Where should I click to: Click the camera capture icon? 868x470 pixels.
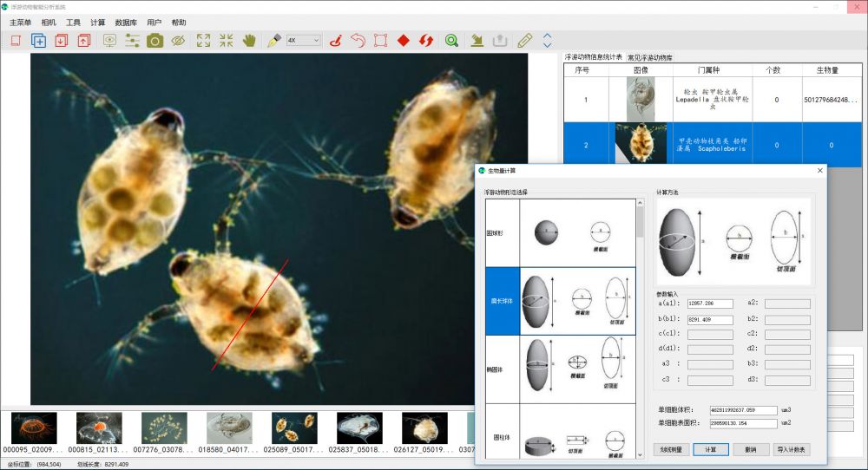[x=155, y=40]
